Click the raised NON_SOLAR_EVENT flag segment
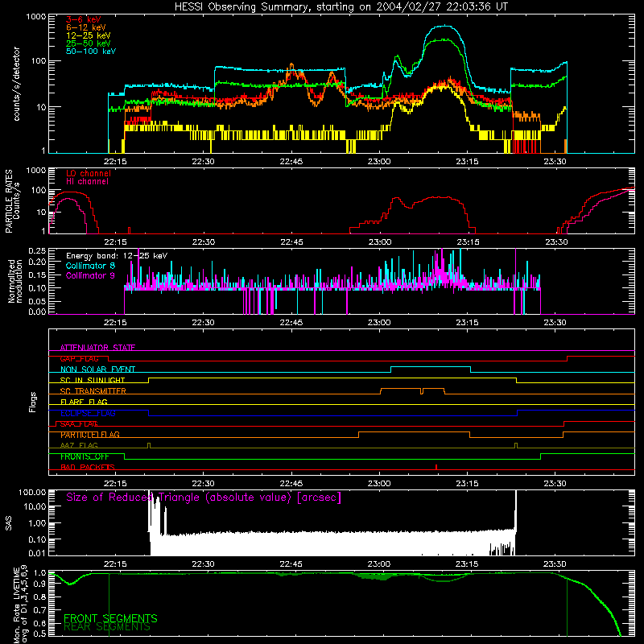 (431, 367)
